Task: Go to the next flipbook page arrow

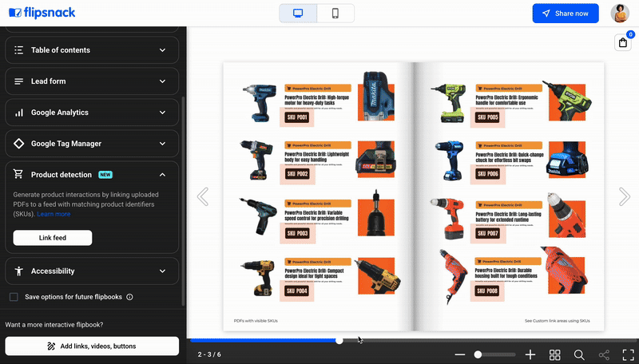Action: (x=625, y=196)
